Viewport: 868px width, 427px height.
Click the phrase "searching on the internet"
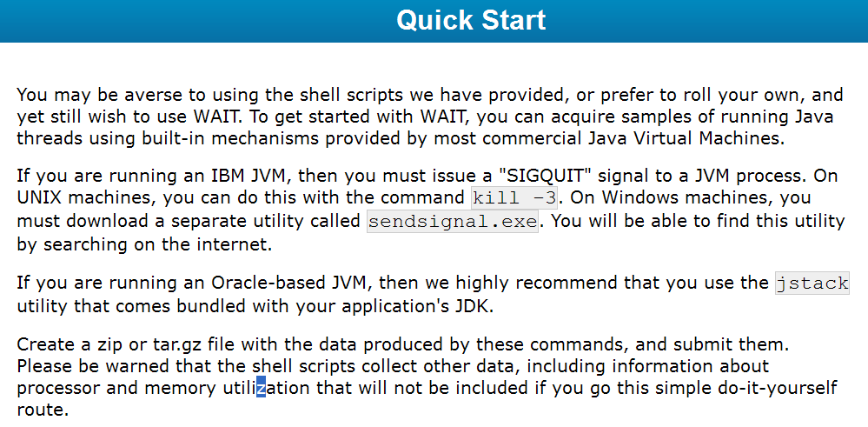(155, 244)
